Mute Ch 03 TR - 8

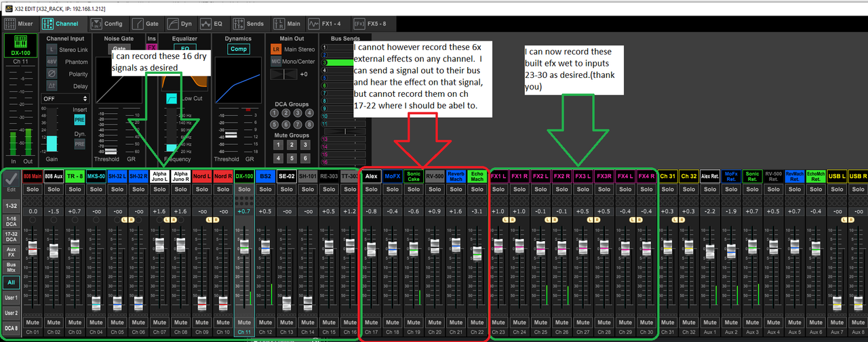pyautogui.click(x=75, y=322)
